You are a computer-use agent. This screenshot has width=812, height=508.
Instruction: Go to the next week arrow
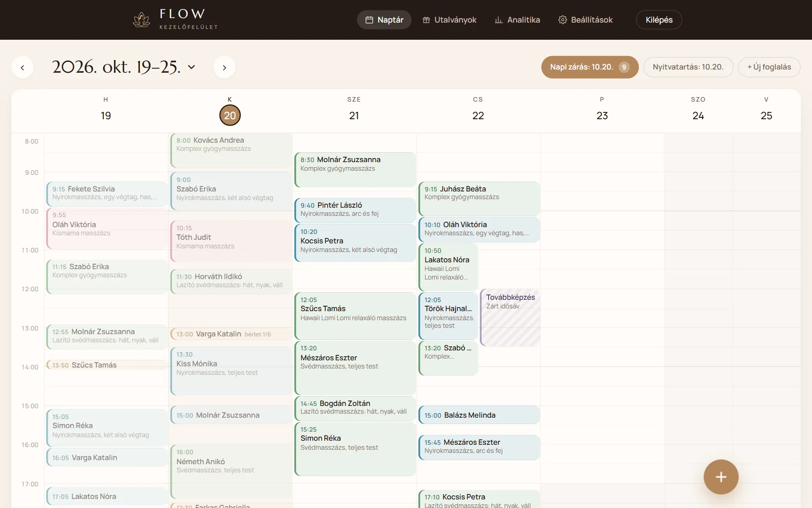pyautogui.click(x=224, y=67)
